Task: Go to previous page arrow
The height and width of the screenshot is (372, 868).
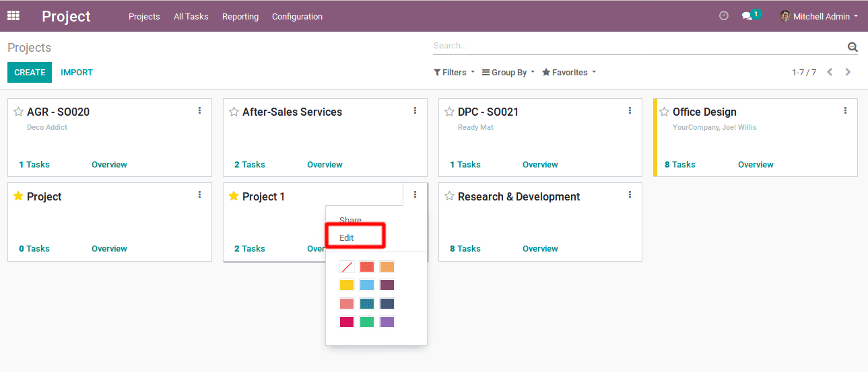Action: point(830,72)
